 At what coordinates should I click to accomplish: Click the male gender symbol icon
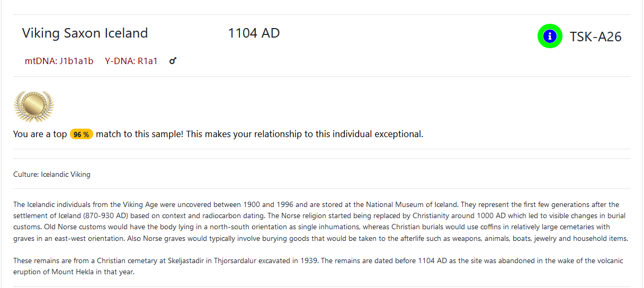pos(173,61)
